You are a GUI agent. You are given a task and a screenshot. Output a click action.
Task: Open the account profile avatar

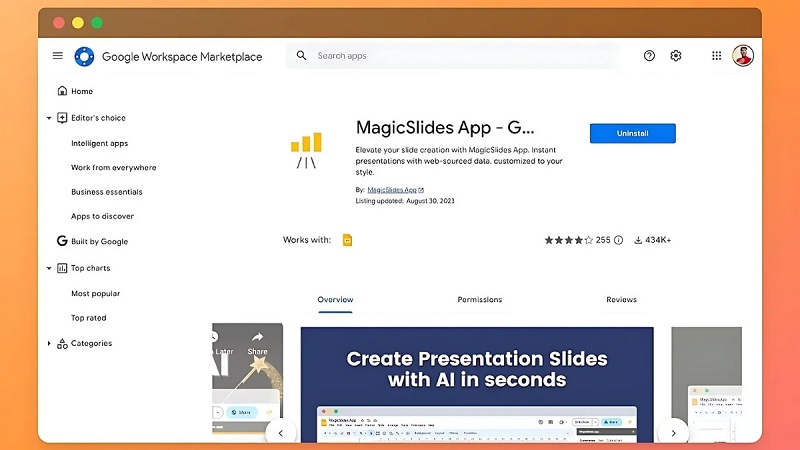tap(743, 56)
